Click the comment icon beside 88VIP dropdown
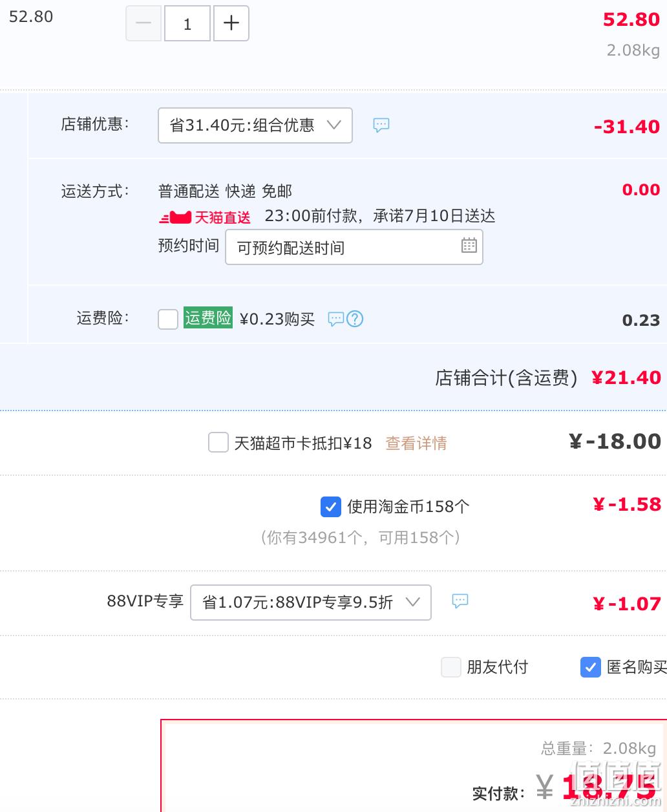The height and width of the screenshot is (812, 667). [x=460, y=601]
